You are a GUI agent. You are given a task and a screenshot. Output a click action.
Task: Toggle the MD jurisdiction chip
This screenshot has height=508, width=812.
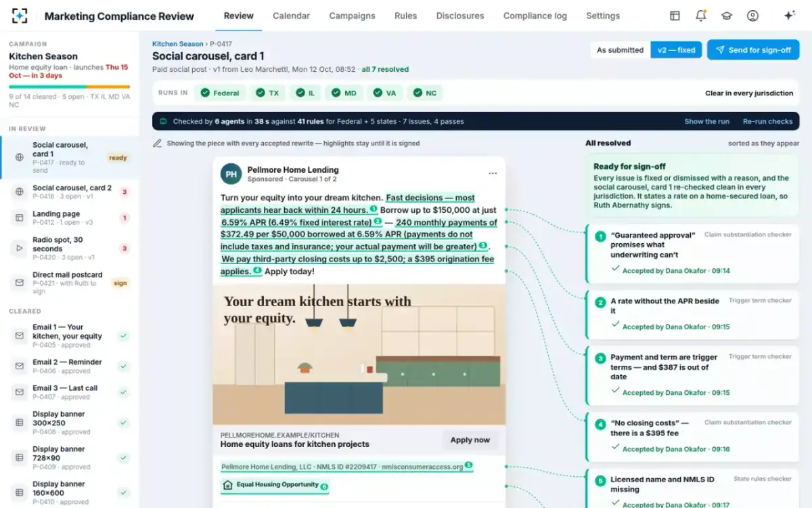point(345,93)
